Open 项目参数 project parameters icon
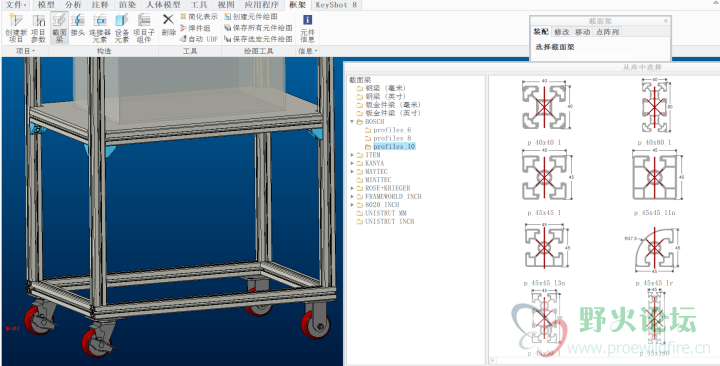Viewport: 720px width, 366px height. pyautogui.click(x=39, y=28)
